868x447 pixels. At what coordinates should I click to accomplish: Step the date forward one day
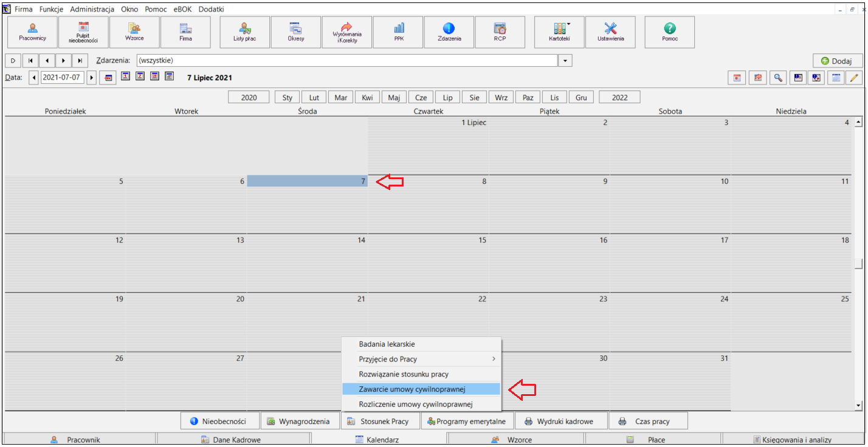[x=92, y=78]
